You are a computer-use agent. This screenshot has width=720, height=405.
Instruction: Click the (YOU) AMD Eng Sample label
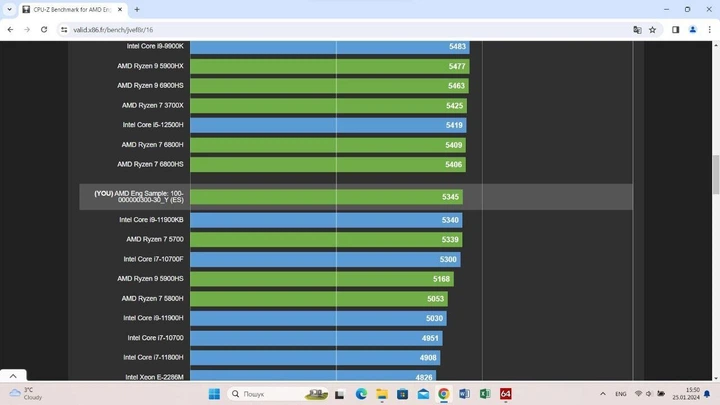(139, 197)
